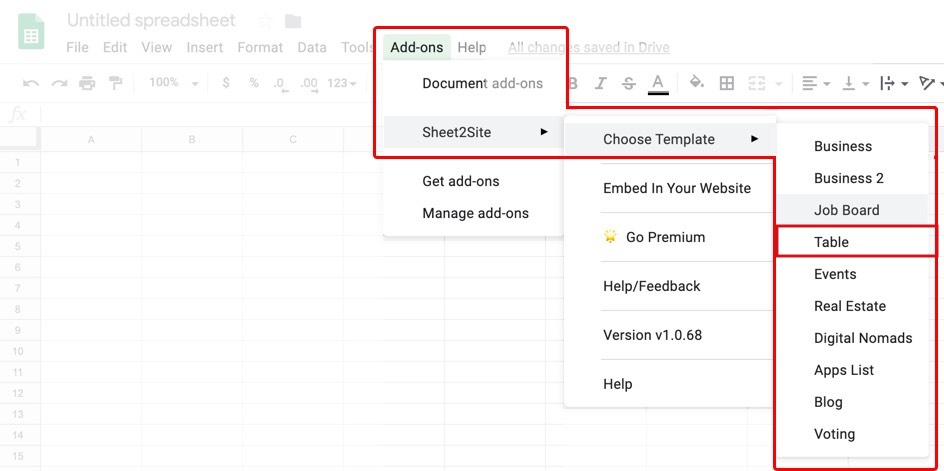
Task: Open the Format menu
Action: click(260, 47)
